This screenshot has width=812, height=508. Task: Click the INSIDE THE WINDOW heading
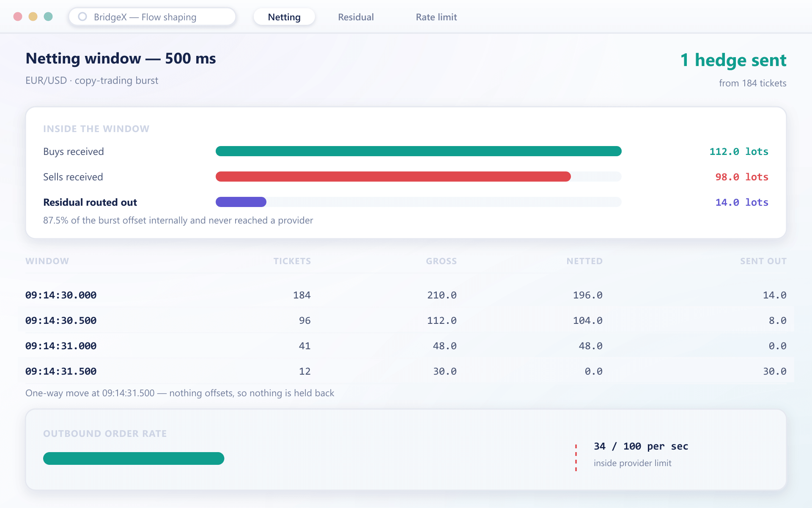coord(96,129)
